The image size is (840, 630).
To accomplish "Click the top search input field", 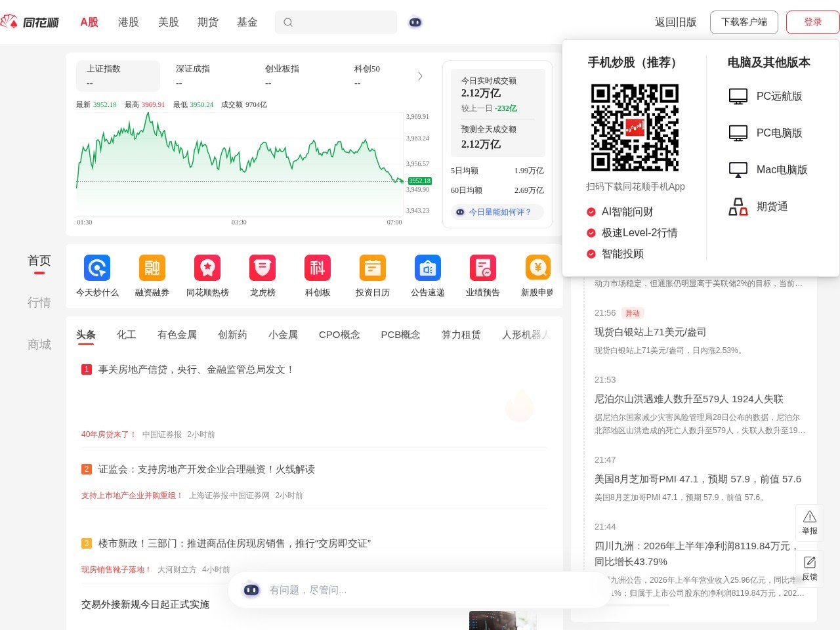I will (336, 22).
